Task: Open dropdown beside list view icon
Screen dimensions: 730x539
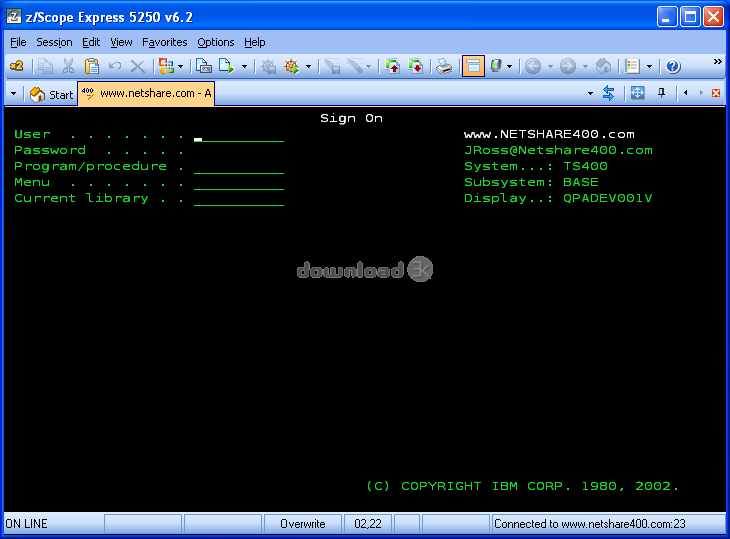Action: point(649,67)
